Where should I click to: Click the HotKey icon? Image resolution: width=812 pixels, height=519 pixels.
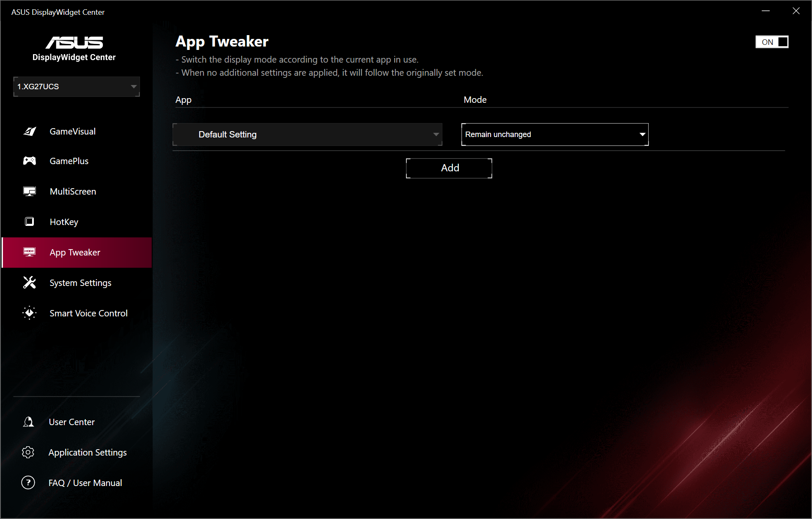pyautogui.click(x=30, y=222)
